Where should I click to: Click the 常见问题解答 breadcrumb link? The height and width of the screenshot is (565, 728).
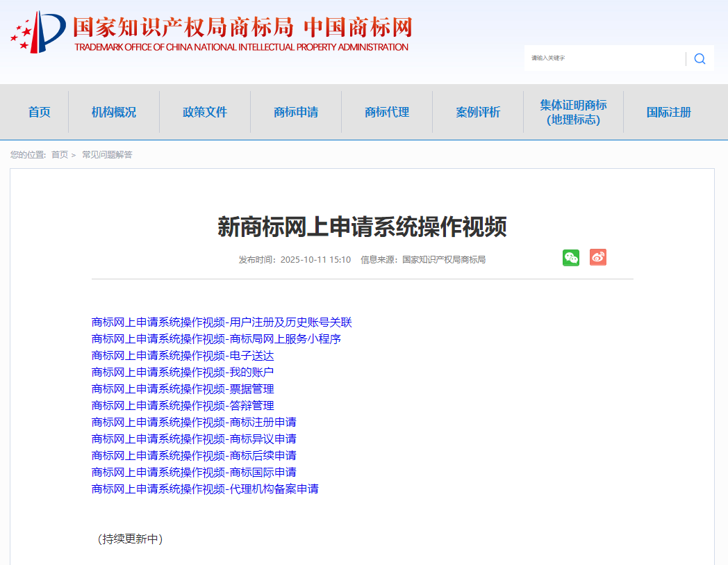(107, 154)
